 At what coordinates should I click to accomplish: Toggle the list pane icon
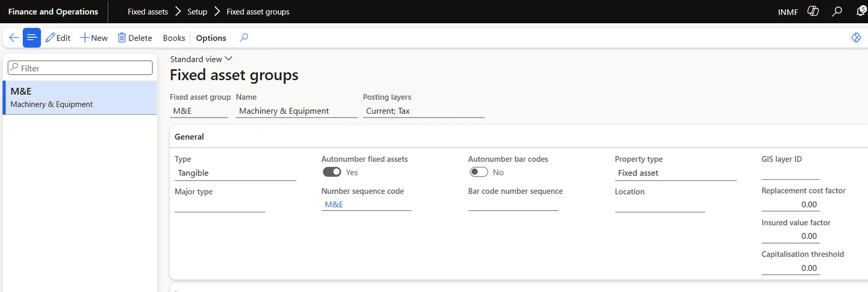[32, 38]
